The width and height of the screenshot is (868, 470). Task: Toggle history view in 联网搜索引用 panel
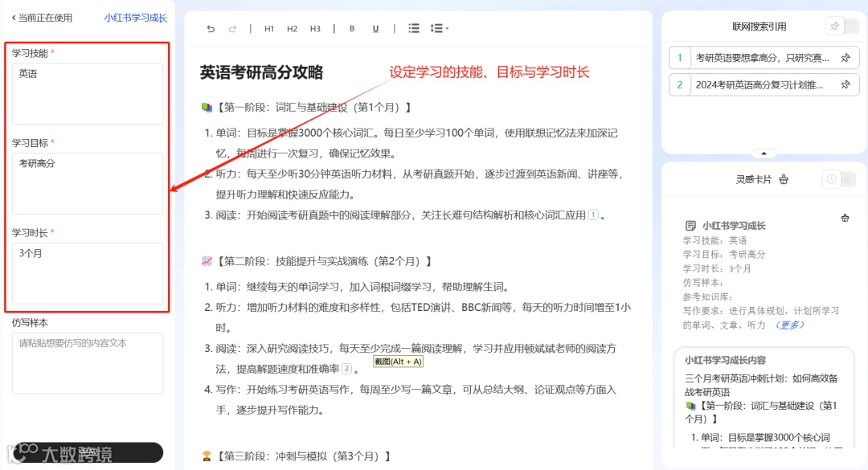click(851, 26)
